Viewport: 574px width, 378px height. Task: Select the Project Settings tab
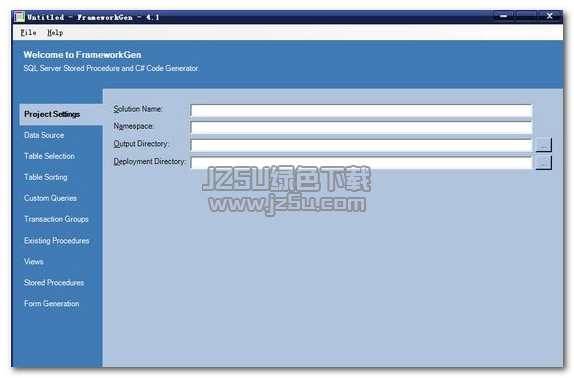[x=61, y=114]
